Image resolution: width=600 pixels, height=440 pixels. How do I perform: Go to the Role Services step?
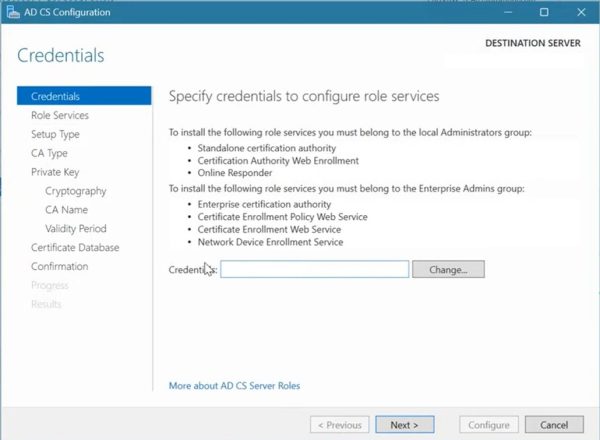(60, 115)
